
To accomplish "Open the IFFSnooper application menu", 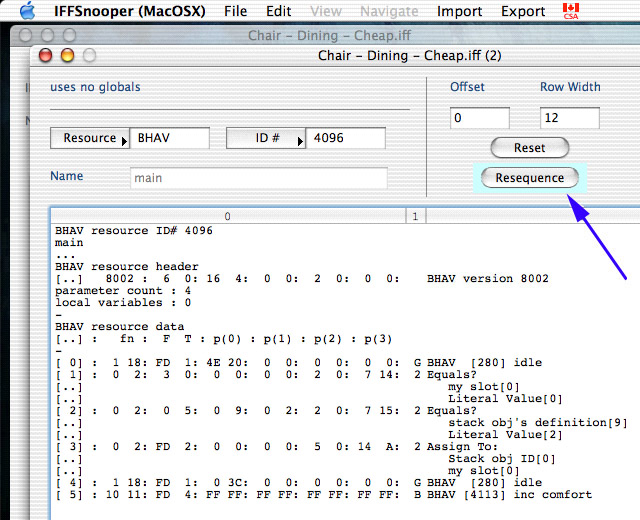I will [x=130, y=12].
